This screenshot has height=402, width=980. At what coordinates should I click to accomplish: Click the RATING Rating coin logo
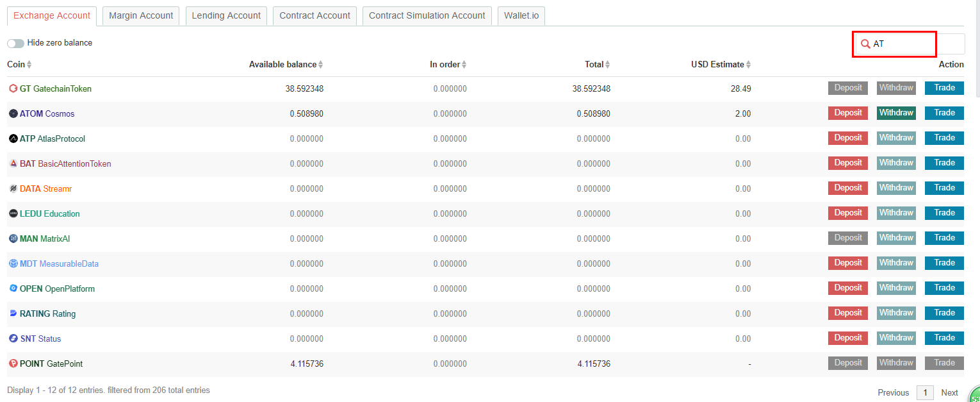tap(13, 314)
